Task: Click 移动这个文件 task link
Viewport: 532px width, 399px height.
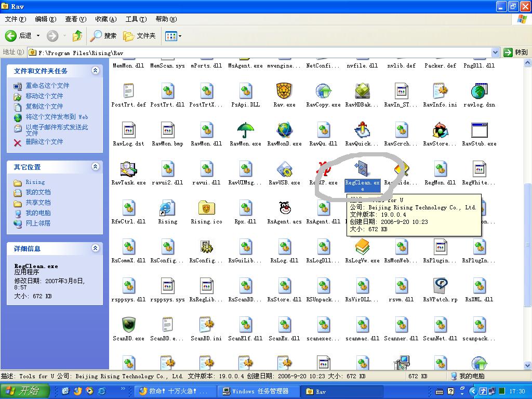Action: [45, 96]
